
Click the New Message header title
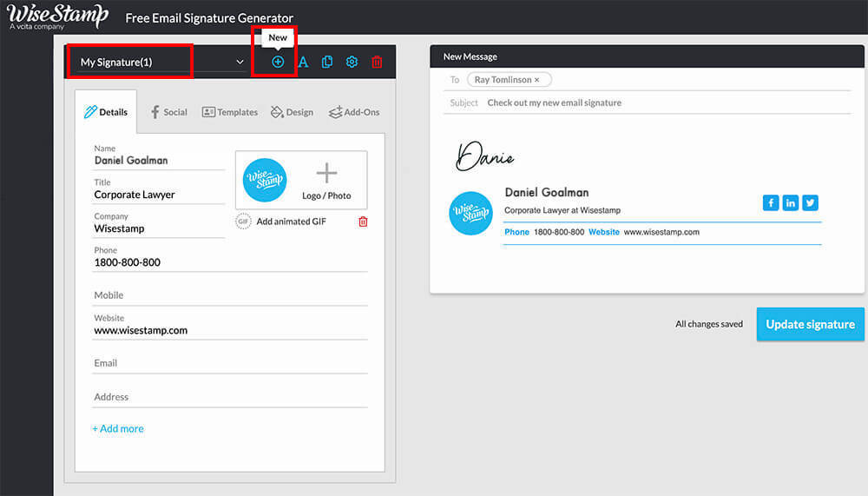pos(470,56)
